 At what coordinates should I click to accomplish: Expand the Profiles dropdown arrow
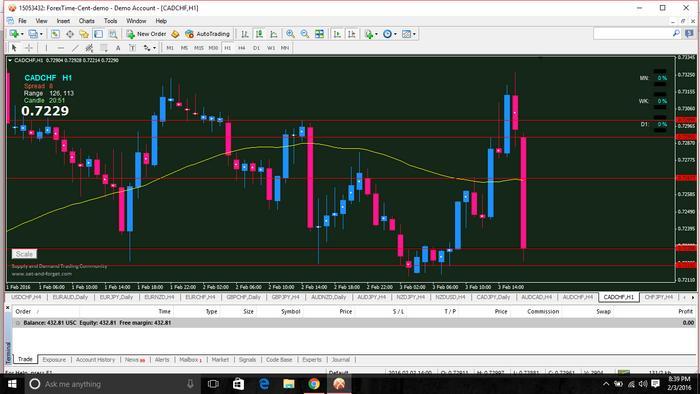click(x=41, y=34)
